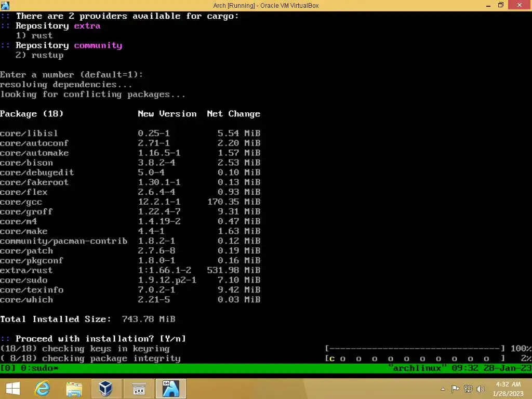Viewport: 532px width, 399px height.
Task: Click the 'community' repository name
Action: pyautogui.click(x=98, y=46)
